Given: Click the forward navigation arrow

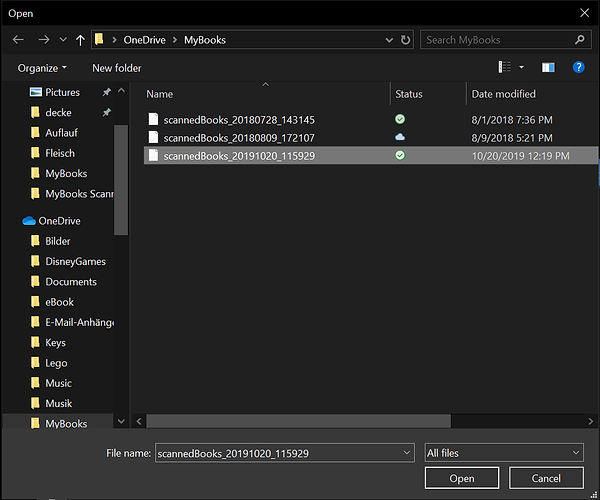Looking at the screenshot, I should point(44,40).
